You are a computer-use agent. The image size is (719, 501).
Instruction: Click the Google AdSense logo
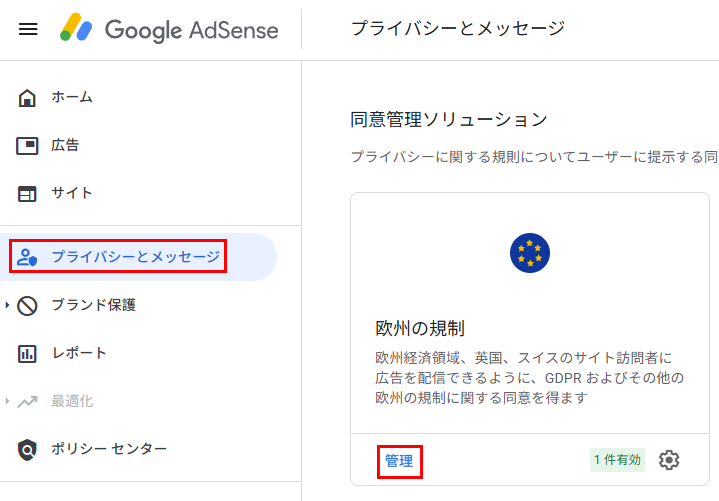[x=168, y=29]
